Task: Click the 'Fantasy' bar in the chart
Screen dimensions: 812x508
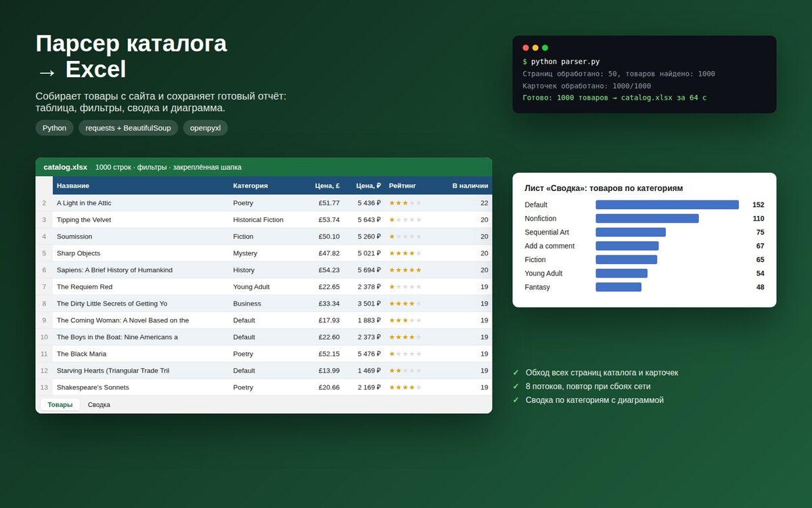Action: point(618,287)
